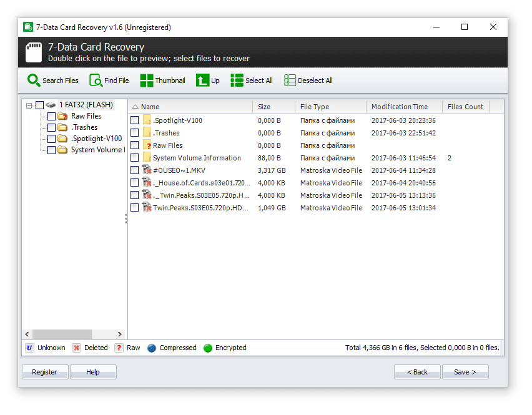
Task: Select the .Spotlight-V100 row in file list
Action: 316,120
